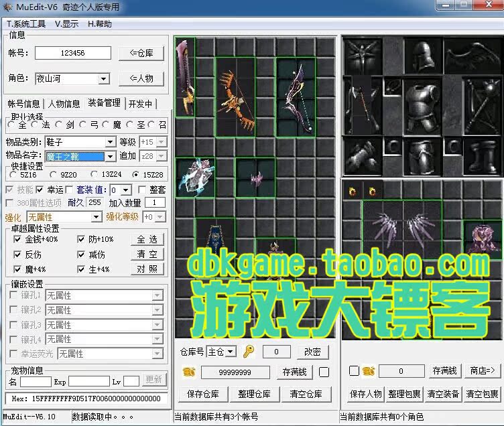Click the 保存仓库 save warehouse button
Viewport: 504px width, 426px height.
pos(203,394)
